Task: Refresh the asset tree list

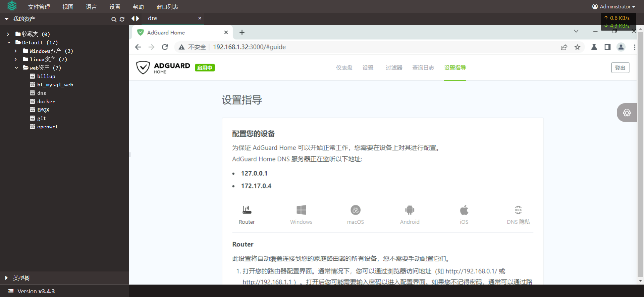Action: click(122, 19)
